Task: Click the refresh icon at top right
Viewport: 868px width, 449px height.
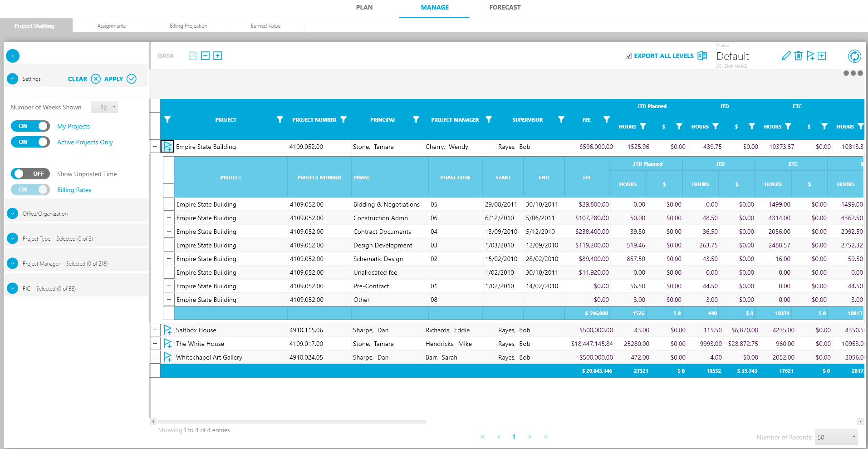Action: click(854, 56)
